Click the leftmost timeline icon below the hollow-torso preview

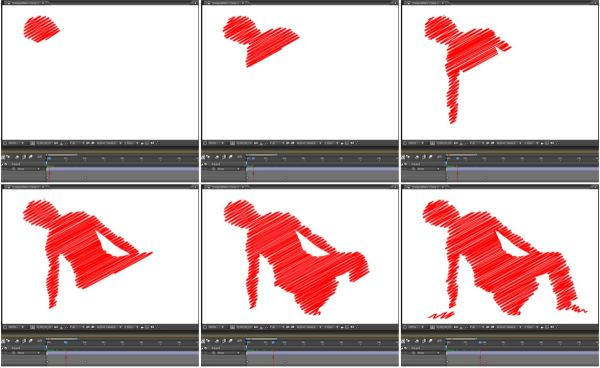click(3, 341)
